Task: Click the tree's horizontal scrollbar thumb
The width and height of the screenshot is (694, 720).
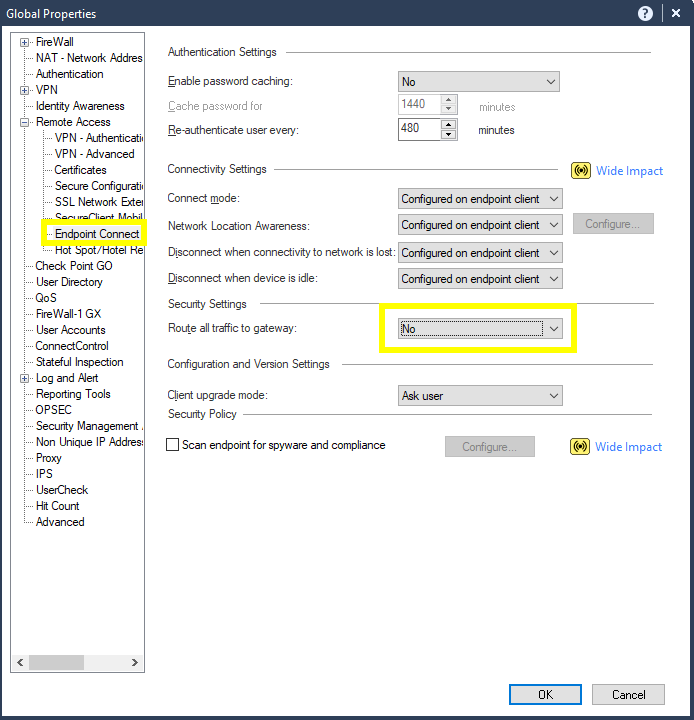Action: point(56,662)
